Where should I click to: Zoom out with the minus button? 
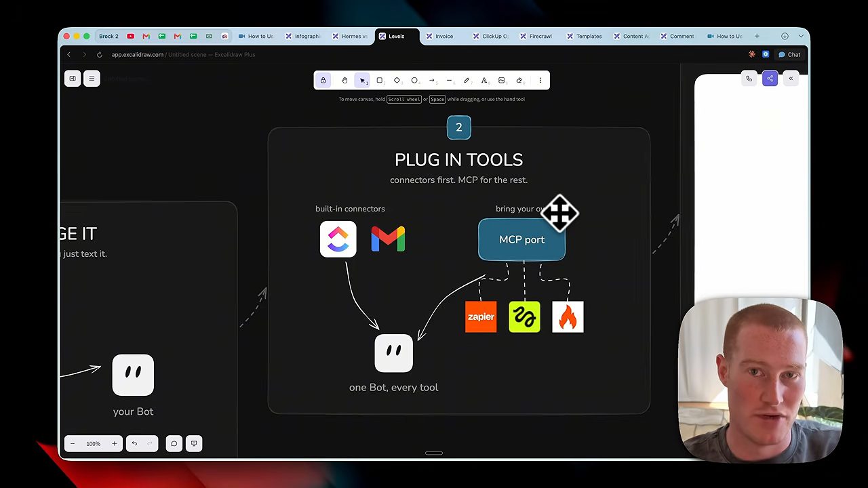pos(73,443)
